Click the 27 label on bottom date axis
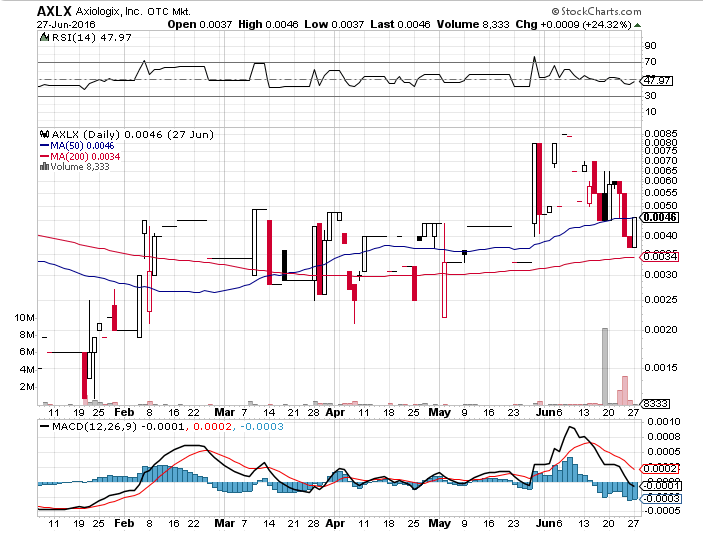The height and width of the screenshot is (536, 703). click(x=633, y=523)
